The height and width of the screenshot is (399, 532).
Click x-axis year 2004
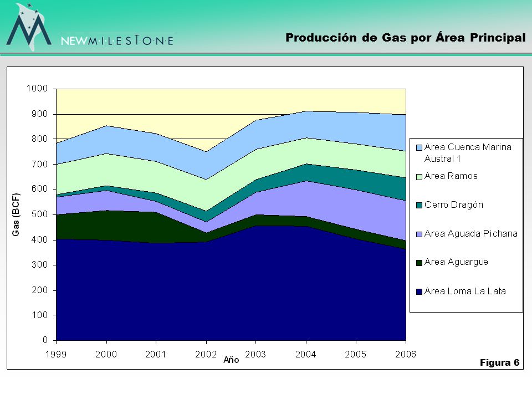[x=306, y=355]
